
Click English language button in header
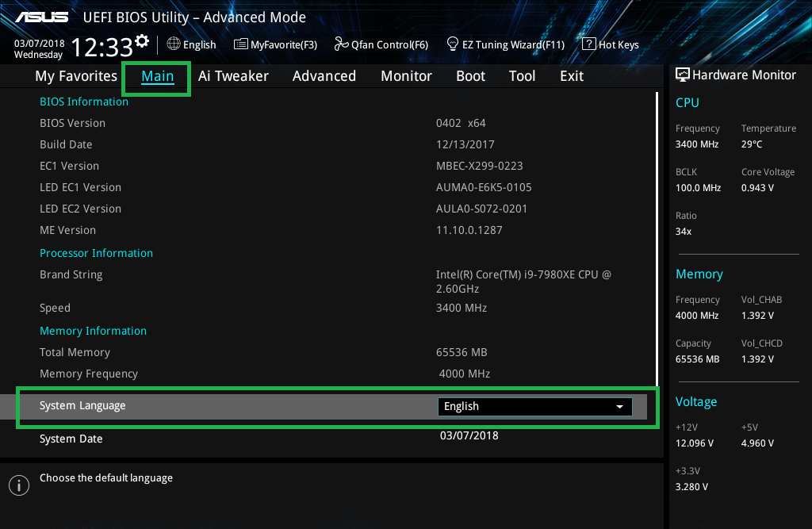192,44
